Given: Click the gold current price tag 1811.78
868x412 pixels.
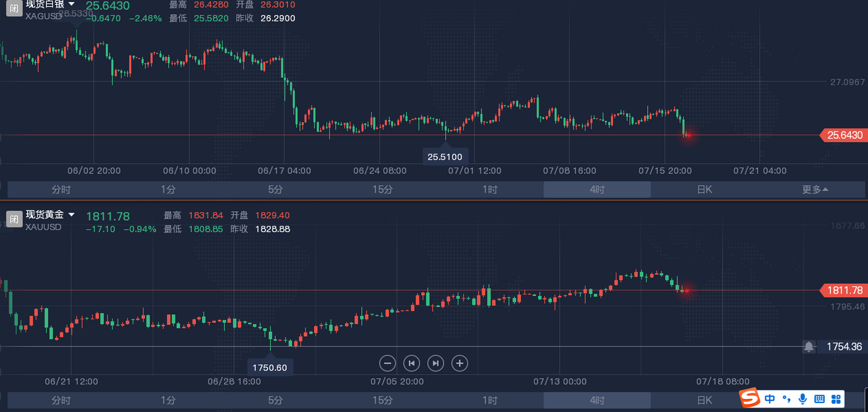Looking at the screenshot, I should (x=844, y=290).
